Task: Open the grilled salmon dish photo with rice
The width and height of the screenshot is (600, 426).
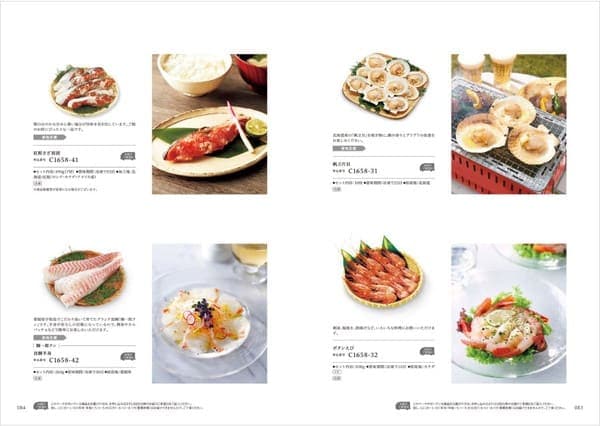Action: click(x=210, y=124)
